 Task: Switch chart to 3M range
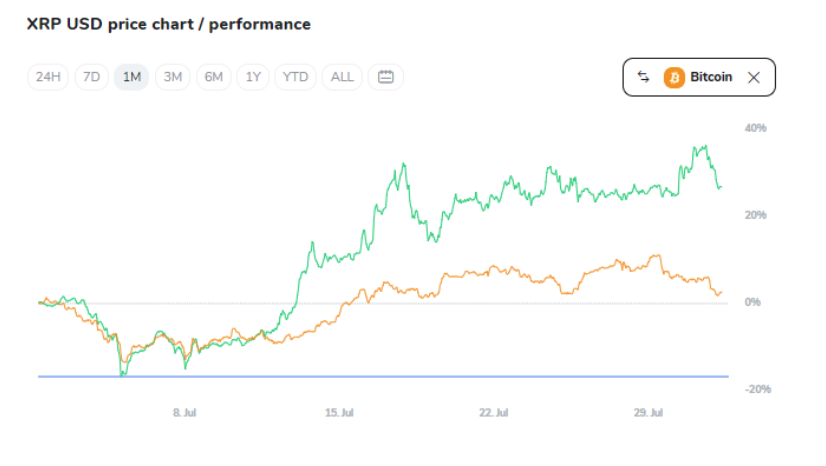(173, 77)
